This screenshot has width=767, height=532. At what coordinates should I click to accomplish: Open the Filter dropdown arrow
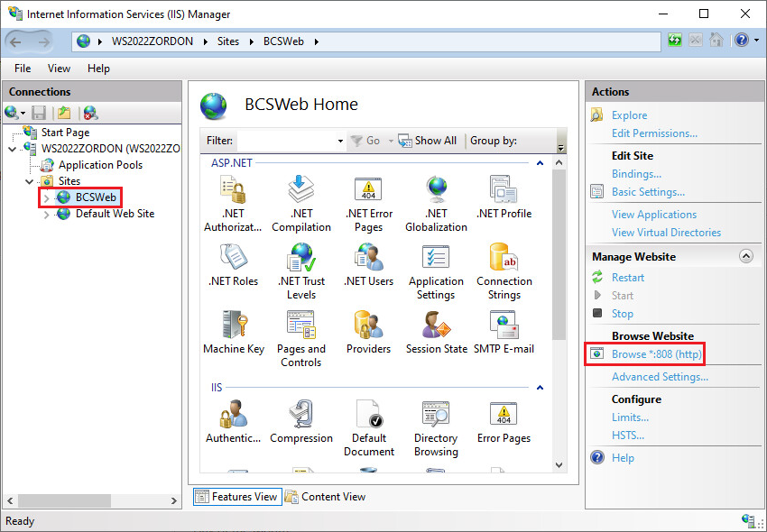pyautogui.click(x=340, y=142)
